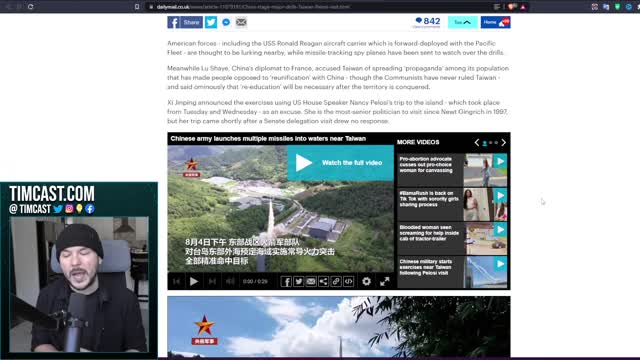640x360 pixels.
Task: Show next More Videos page
Action: point(504,142)
